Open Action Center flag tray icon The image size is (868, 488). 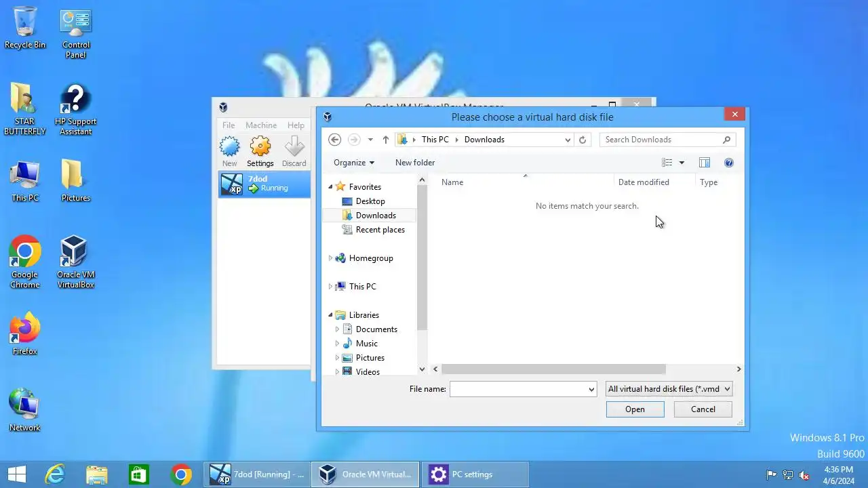tap(771, 475)
